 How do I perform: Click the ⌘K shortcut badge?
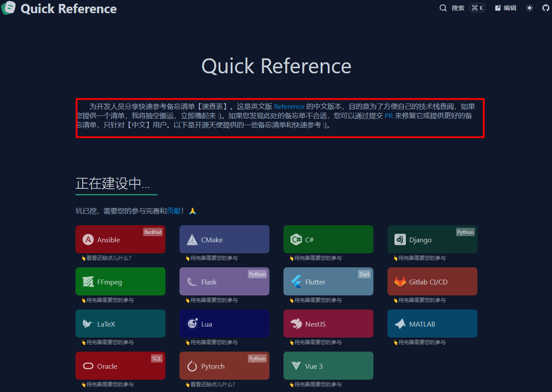[477, 8]
